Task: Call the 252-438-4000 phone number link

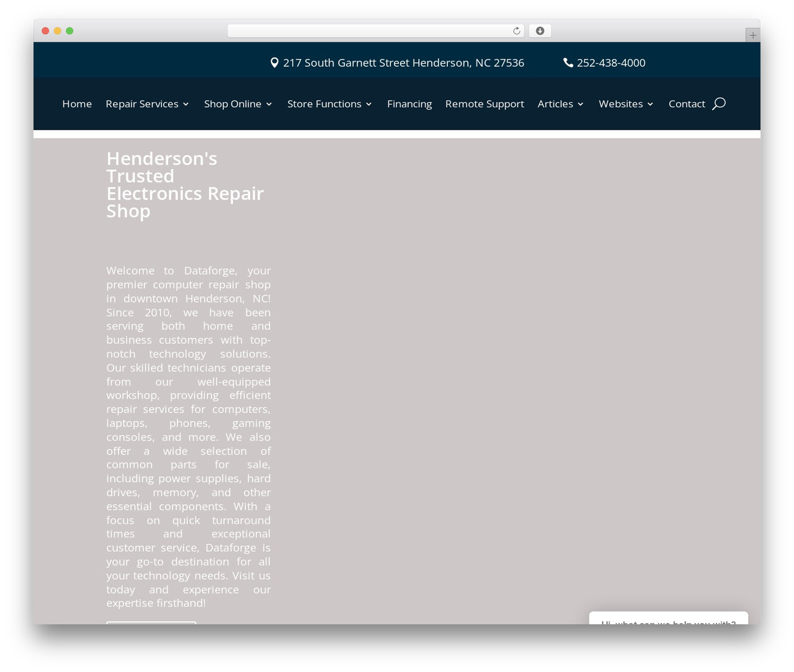Action: pyautogui.click(x=611, y=63)
